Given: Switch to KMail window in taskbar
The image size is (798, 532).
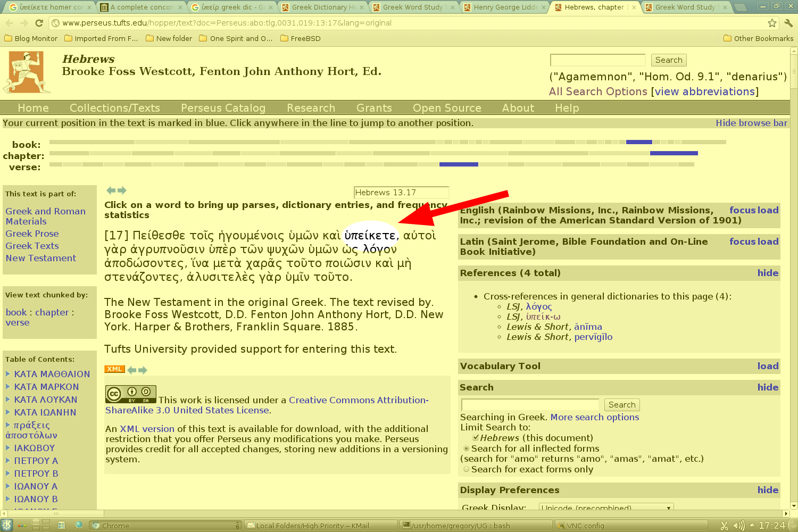Looking at the screenshot, I should tap(322, 526).
